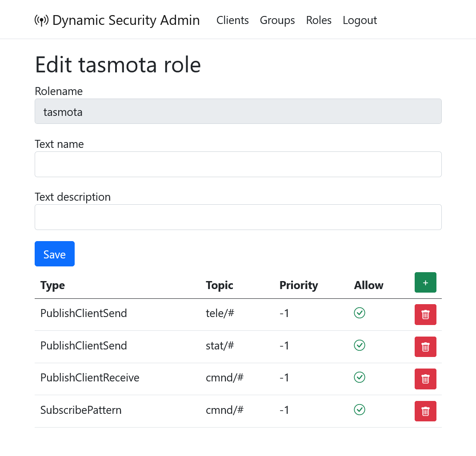Viewport: 476px width, 456px height.
Task: Open the Groups page
Action: [277, 20]
